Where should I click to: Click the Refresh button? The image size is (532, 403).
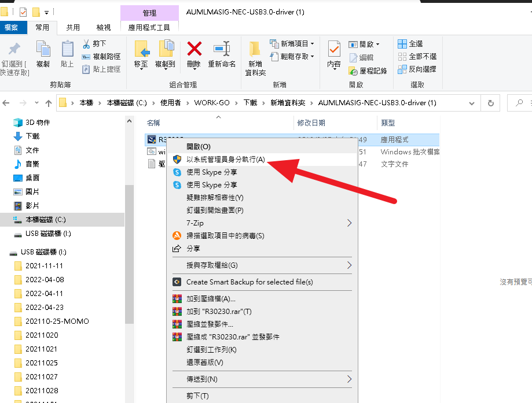pos(490,103)
